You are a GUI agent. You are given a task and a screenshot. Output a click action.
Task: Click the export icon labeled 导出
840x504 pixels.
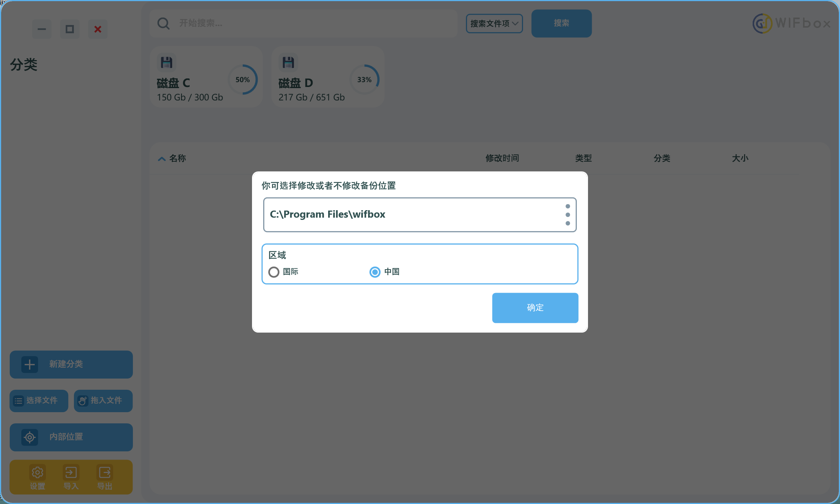coord(105,473)
